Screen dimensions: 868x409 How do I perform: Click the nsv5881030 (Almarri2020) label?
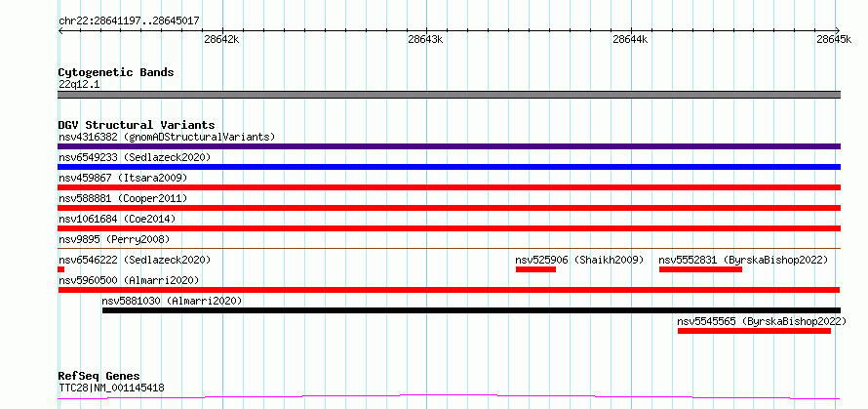[173, 301]
